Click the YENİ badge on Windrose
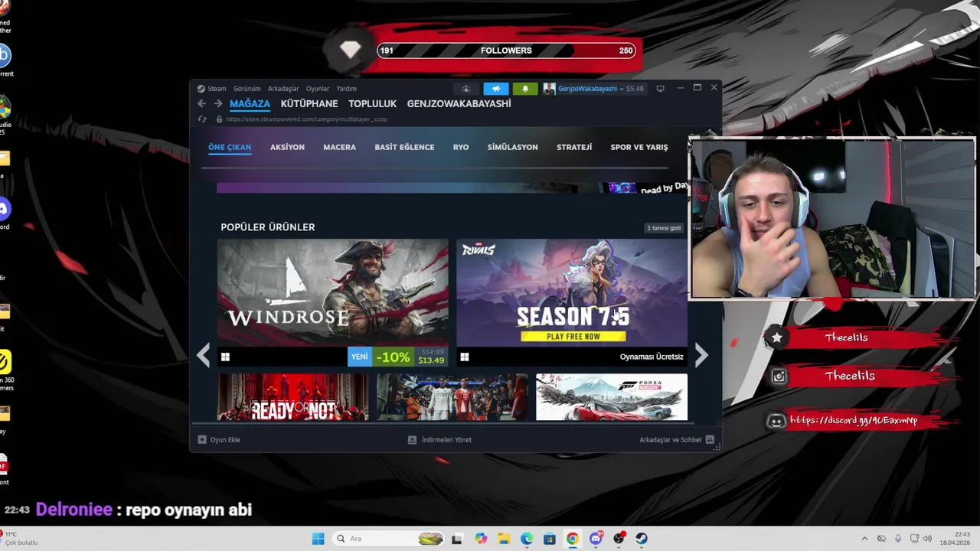Screen dimensions: 980x551 [359, 357]
